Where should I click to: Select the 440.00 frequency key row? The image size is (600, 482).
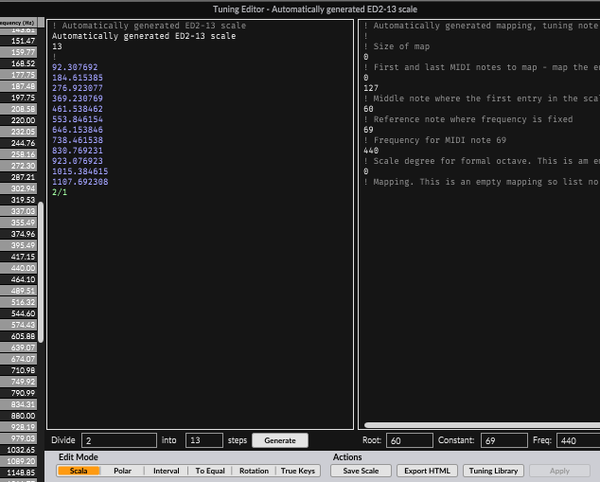click(x=18, y=268)
